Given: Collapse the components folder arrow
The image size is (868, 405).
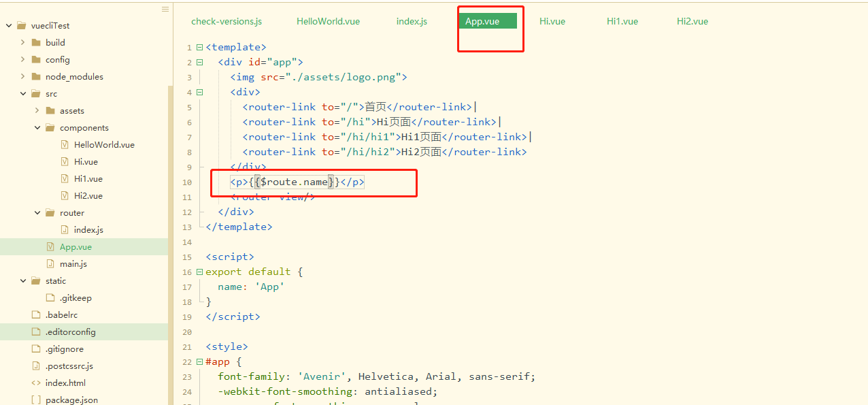Looking at the screenshot, I should [37, 128].
